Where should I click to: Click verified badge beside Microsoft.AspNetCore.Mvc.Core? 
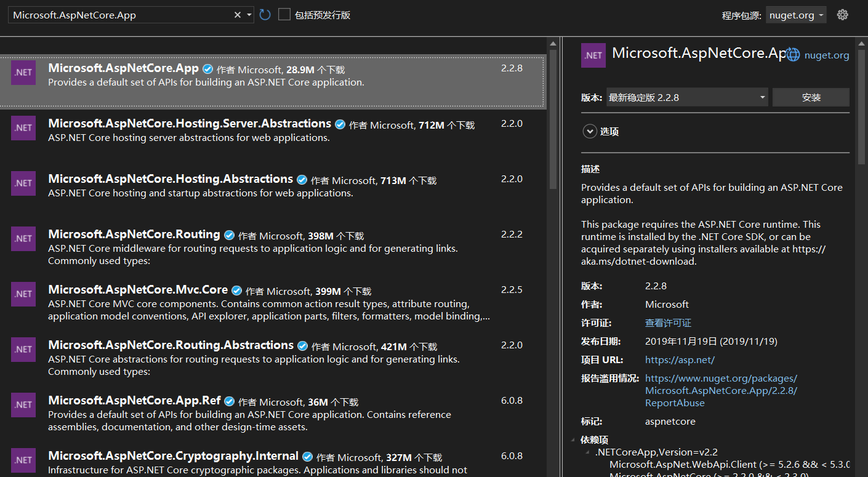click(237, 291)
